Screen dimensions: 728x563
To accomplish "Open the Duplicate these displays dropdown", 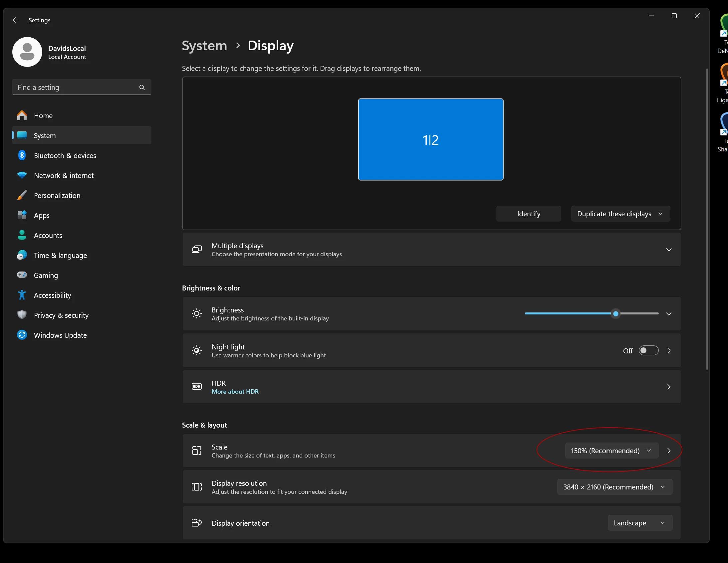I will tap(620, 214).
